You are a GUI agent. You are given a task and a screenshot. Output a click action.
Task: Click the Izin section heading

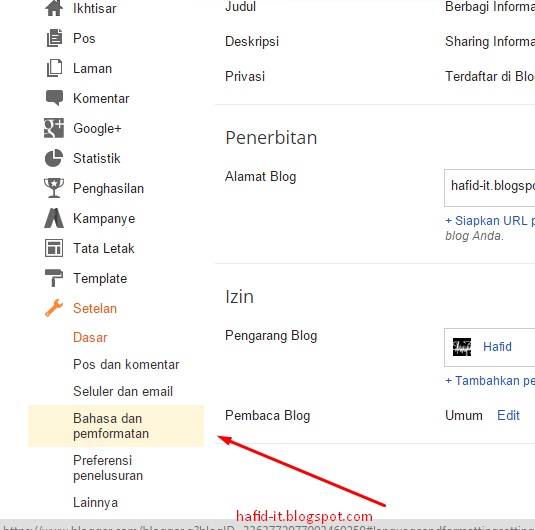(x=239, y=297)
